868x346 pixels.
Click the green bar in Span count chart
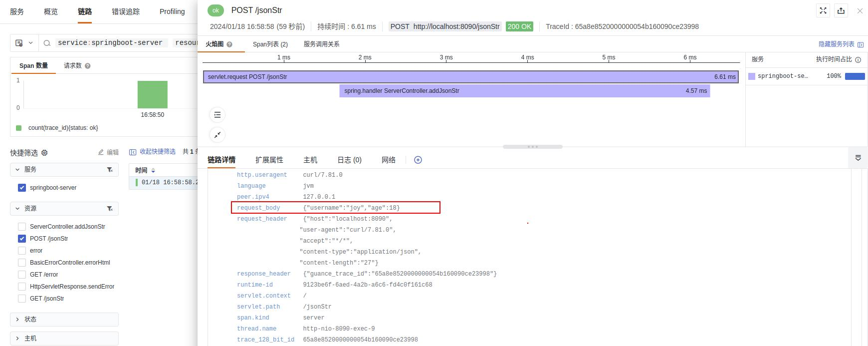(x=153, y=94)
